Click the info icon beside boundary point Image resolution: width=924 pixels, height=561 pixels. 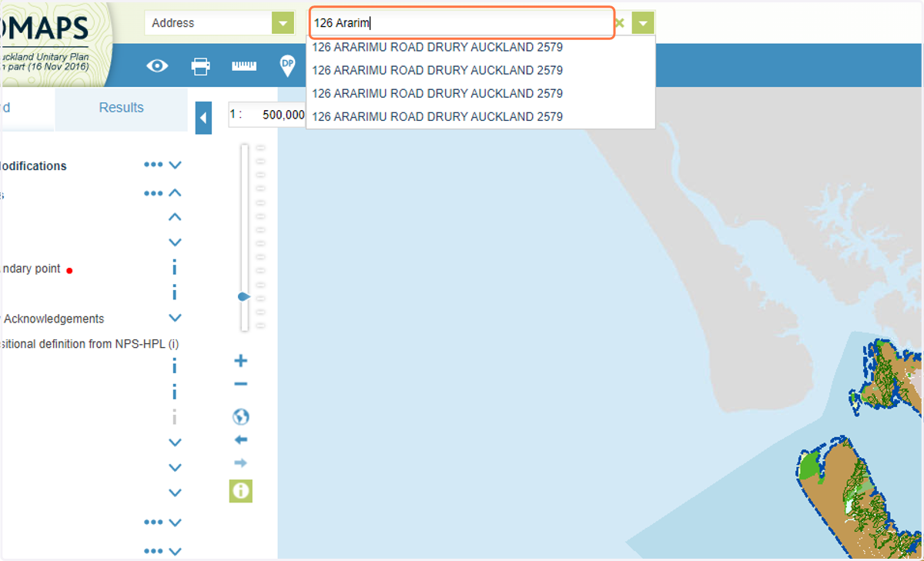pos(175,267)
